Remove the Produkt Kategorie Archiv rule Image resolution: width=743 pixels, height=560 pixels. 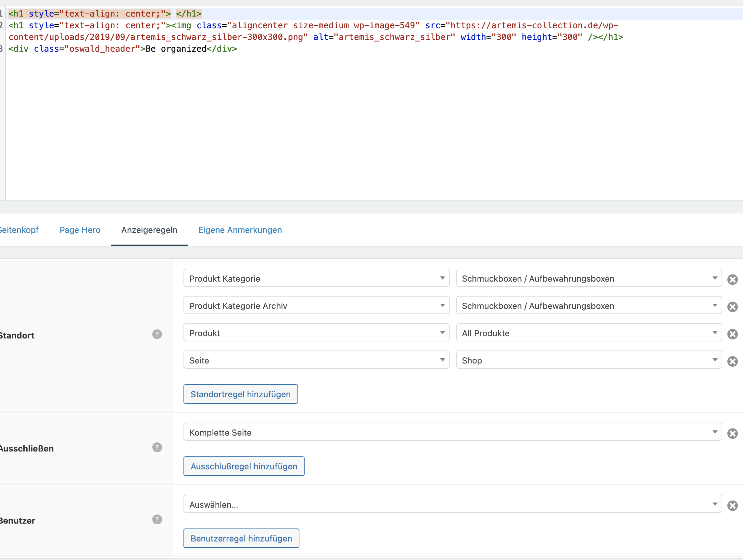tap(732, 307)
